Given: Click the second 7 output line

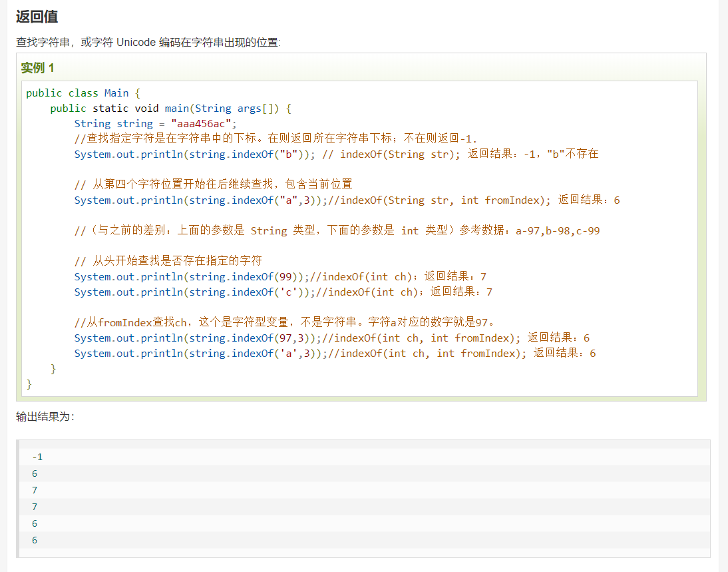Looking at the screenshot, I should pyautogui.click(x=35, y=507).
